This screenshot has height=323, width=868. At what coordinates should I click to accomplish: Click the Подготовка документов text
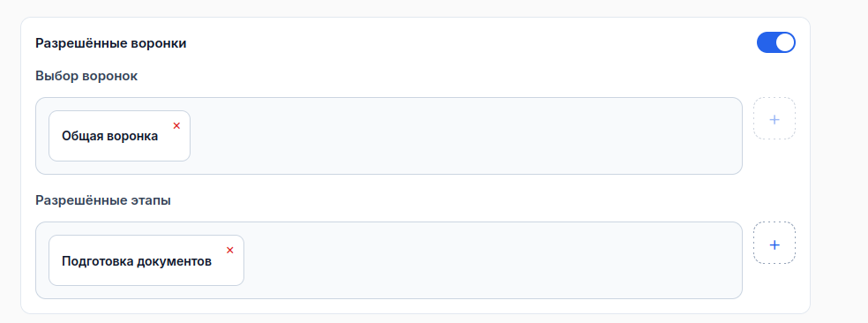click(137, 261)
